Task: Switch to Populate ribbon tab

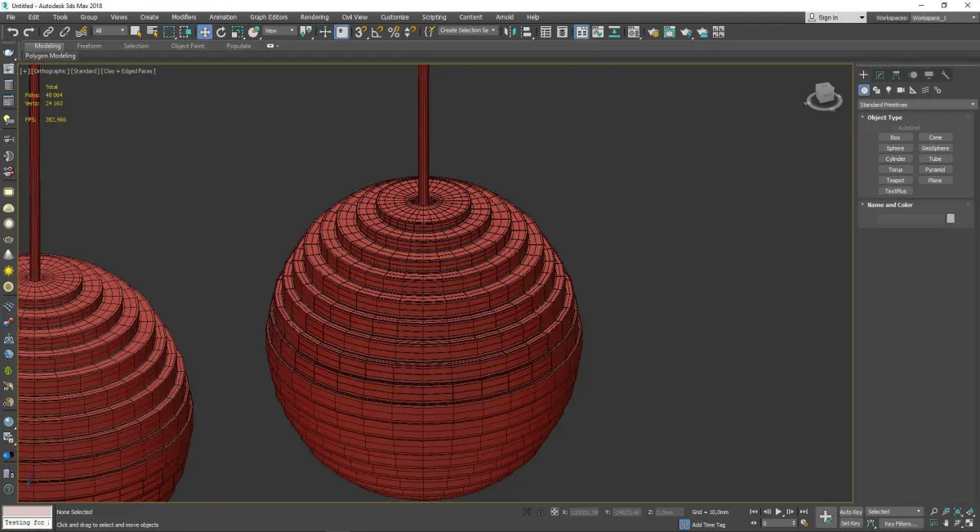Action: click(x=238, y=46)
